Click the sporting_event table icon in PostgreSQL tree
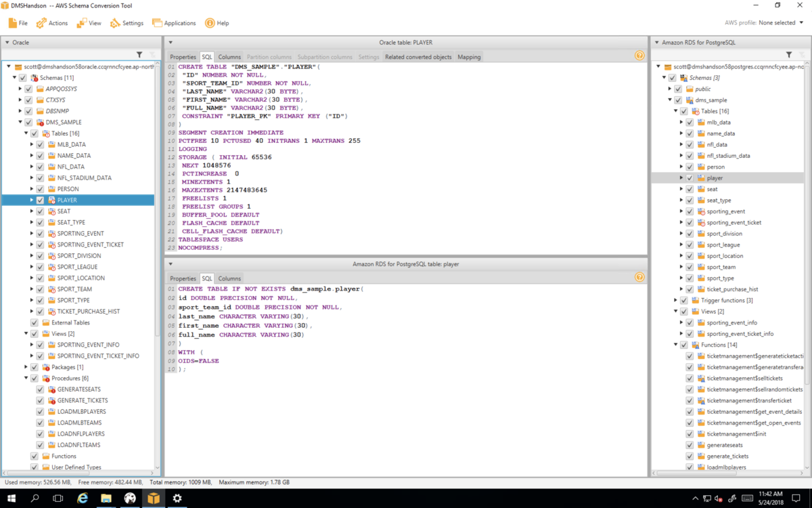This screenshot has height=508, width=812. tap(701, 211)
